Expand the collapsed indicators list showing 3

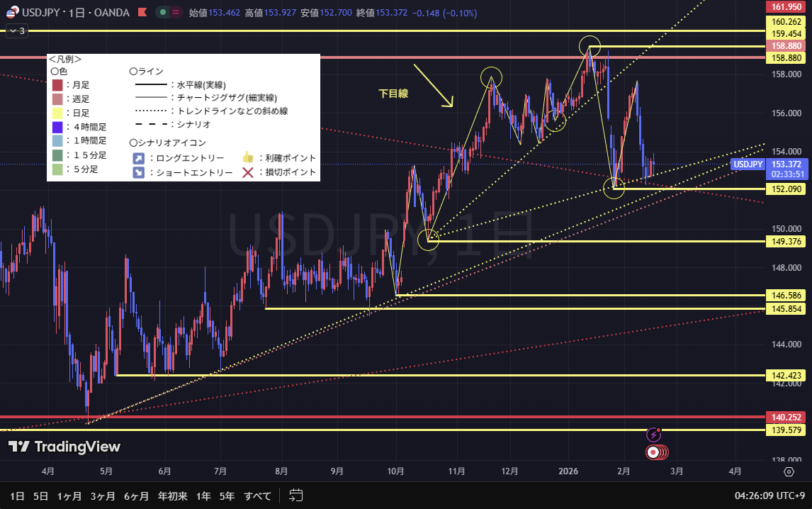point(16,30)
